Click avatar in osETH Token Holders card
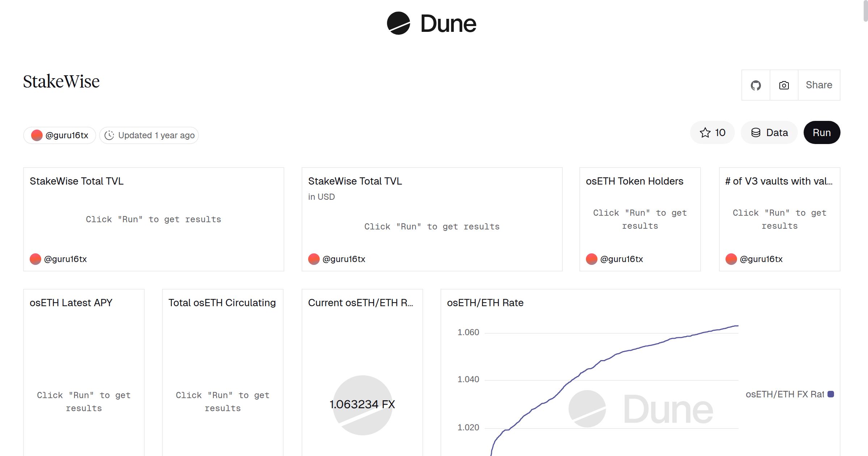Screen dimensions: 868x456 591,259
